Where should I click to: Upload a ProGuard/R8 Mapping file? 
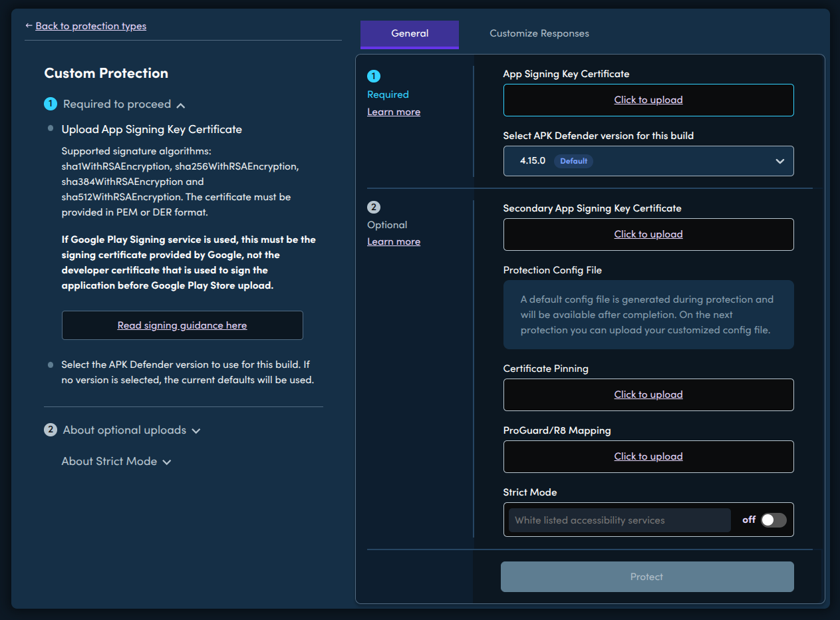pyautogui.click(x=648, y=456)
